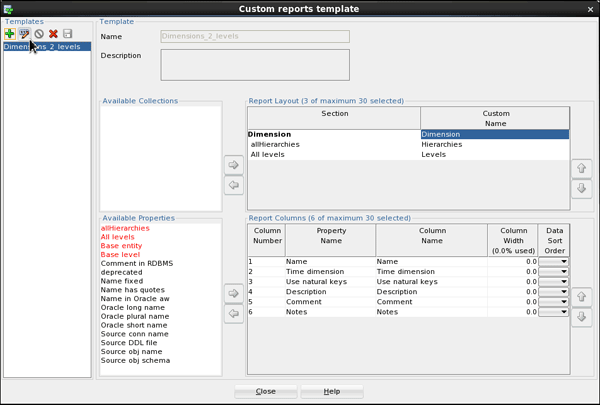Screen dimensions: 600x405
Task: Expand sort order dropdown for Description column
Action: (x=553, y=292)
